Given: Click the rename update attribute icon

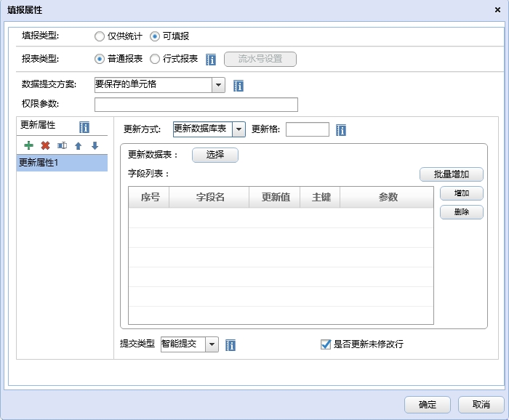Looking at the screenshot, I should [62, 145].
